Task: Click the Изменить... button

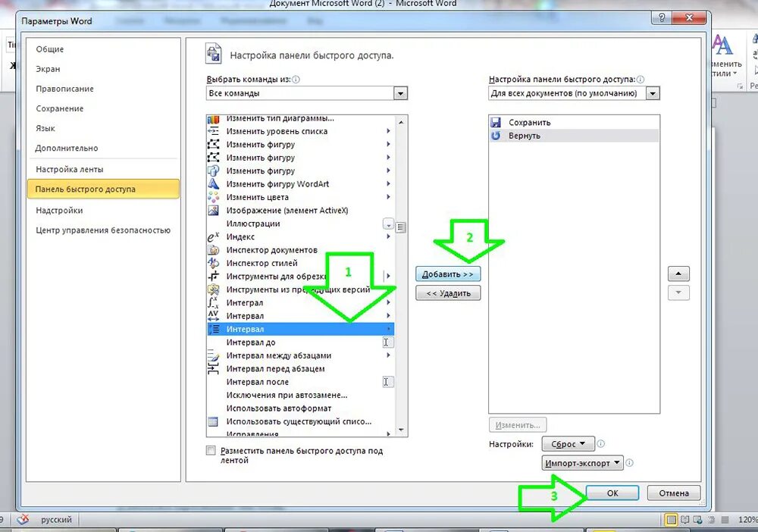Action: tap(518, 425)
